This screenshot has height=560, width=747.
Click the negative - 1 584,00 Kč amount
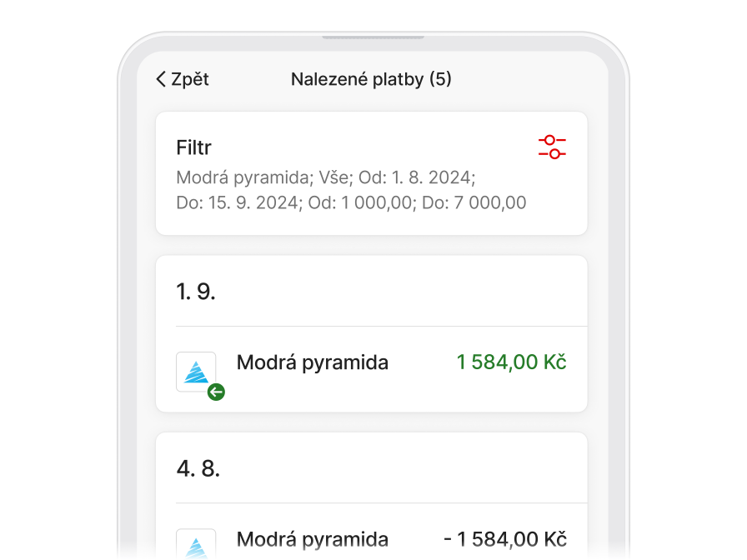click(504, 539)
